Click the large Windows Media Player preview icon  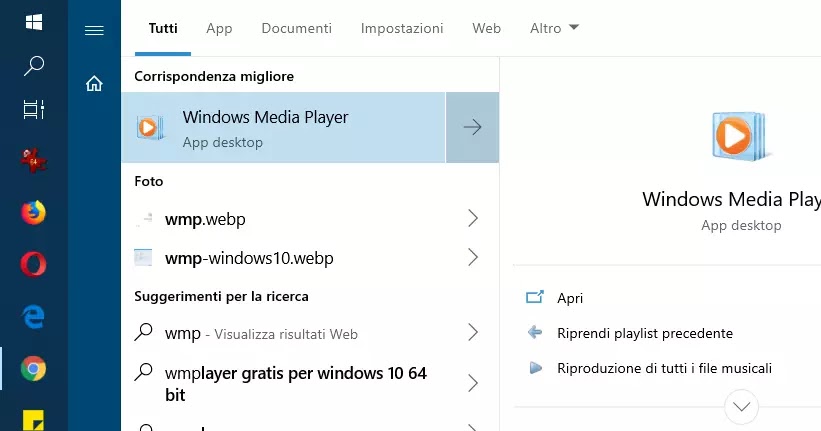(740, 136)
